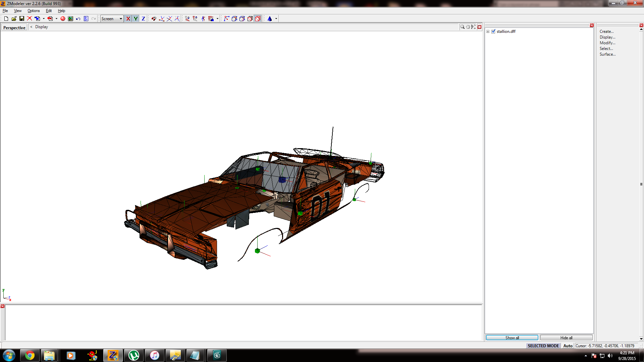
Task: Open the Edit menu
Action: 49,11
